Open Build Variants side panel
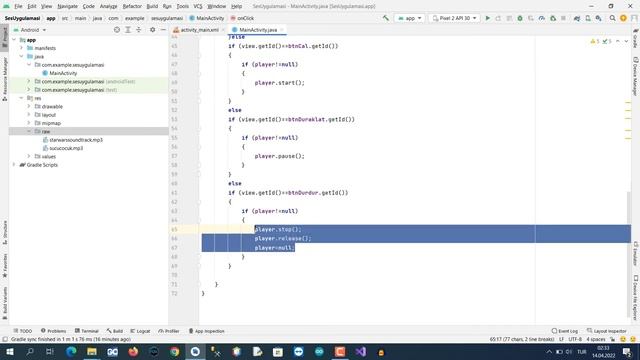Viewport: 640px width, 360px height. [x=4, y=303]
